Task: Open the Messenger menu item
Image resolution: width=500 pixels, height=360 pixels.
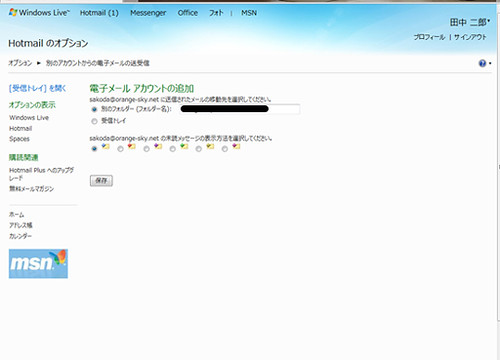Action: pos(148,13)
